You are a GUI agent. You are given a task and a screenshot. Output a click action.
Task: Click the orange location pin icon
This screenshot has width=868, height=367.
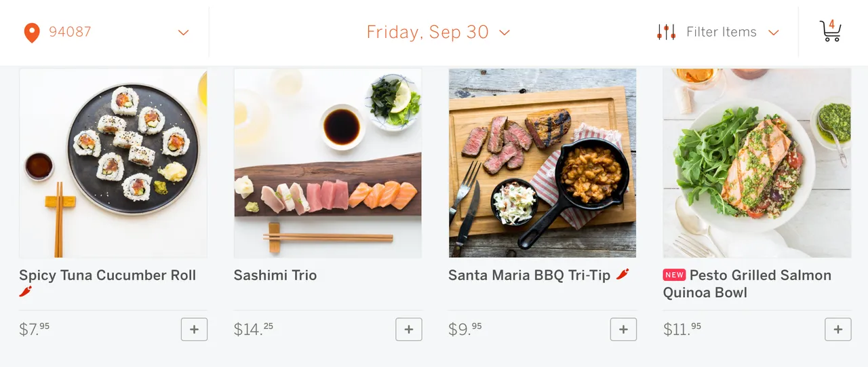(x=32, y=33)
